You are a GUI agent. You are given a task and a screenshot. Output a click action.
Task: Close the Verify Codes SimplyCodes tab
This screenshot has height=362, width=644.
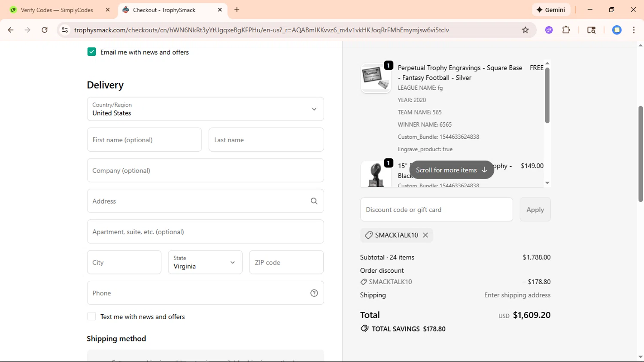click(108, 10)
